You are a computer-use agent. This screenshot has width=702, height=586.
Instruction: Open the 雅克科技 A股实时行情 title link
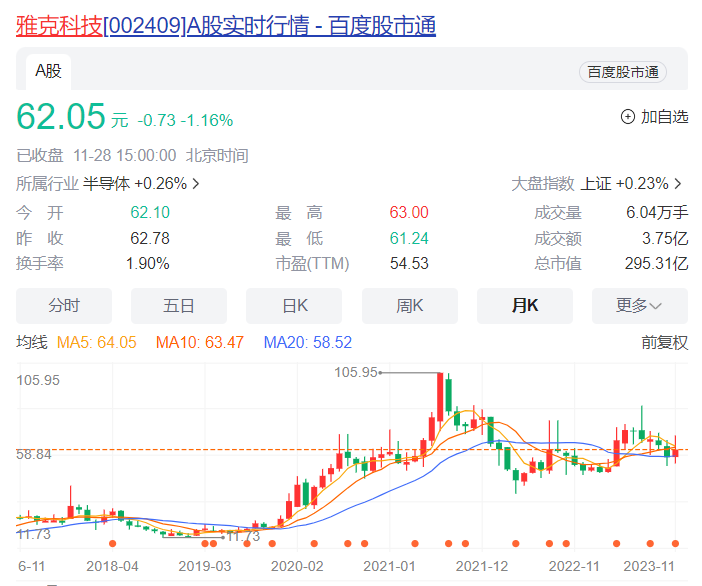point(226,26)
